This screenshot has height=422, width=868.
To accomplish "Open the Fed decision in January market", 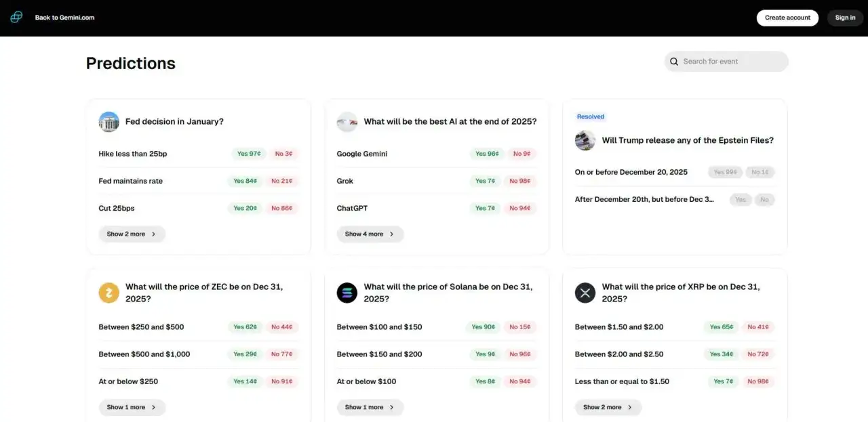I will tap(174, 122).
